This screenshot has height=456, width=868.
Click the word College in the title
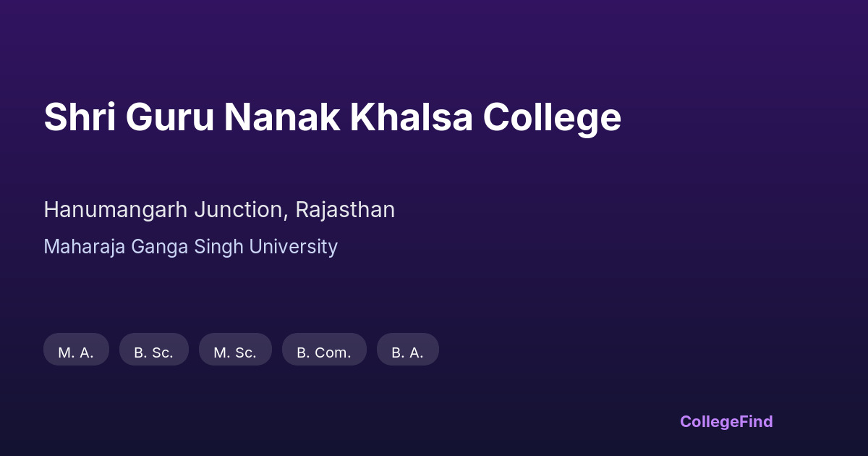pyautogui.click(x=552, y=117)
